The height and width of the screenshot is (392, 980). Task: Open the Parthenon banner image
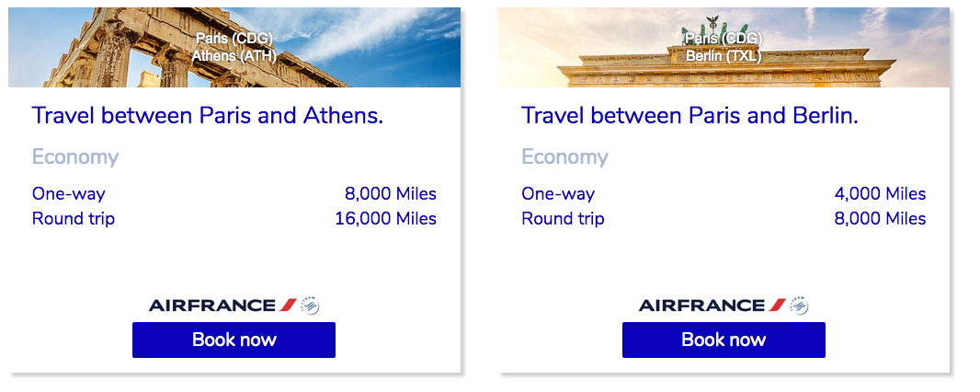click(234, 48)
